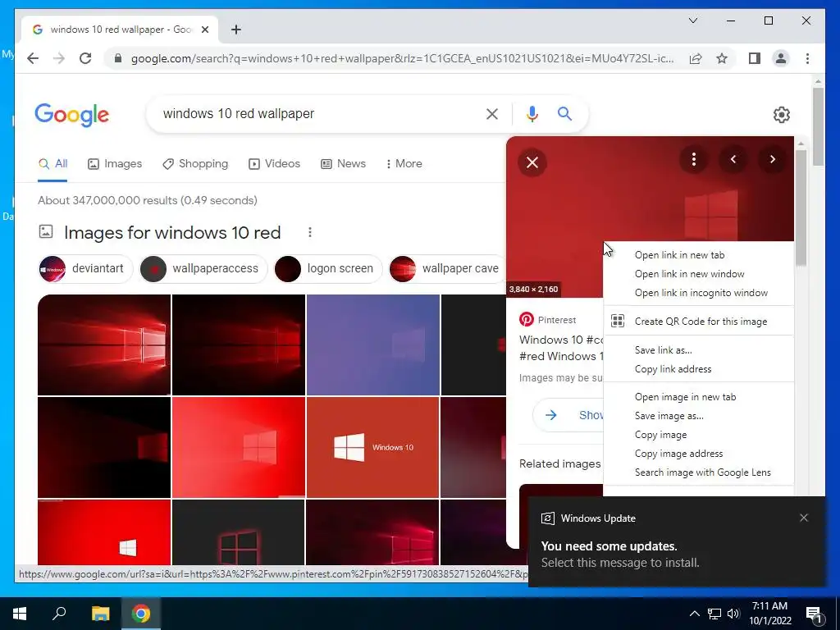This screenshot has height=630, width=840.
Task: Open taskbar search magnifier
Action: 59,614
